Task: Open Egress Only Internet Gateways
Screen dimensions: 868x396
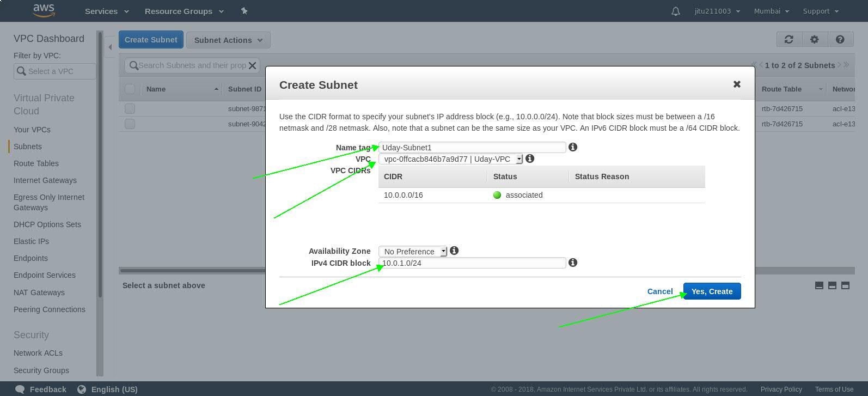Action: [49, 202]
